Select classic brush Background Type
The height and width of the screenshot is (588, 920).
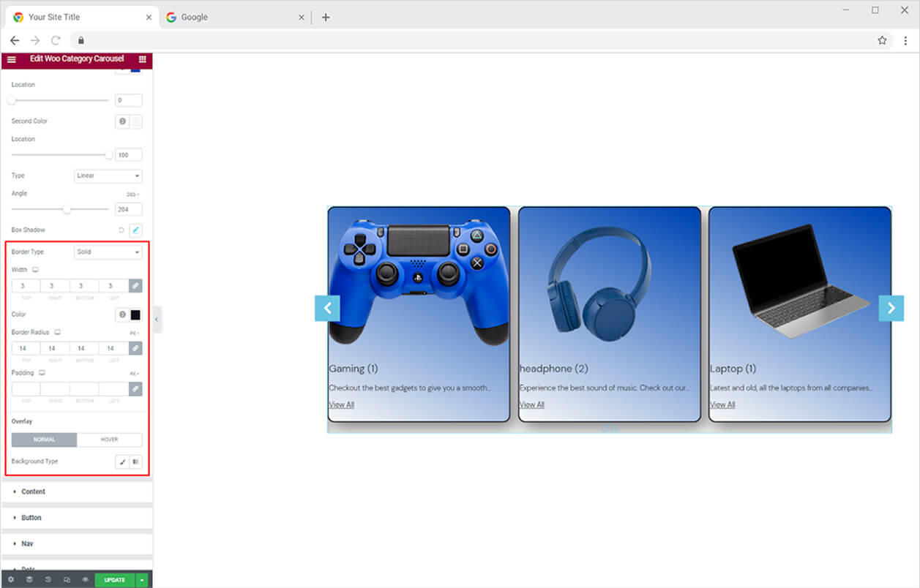[122, 461]
